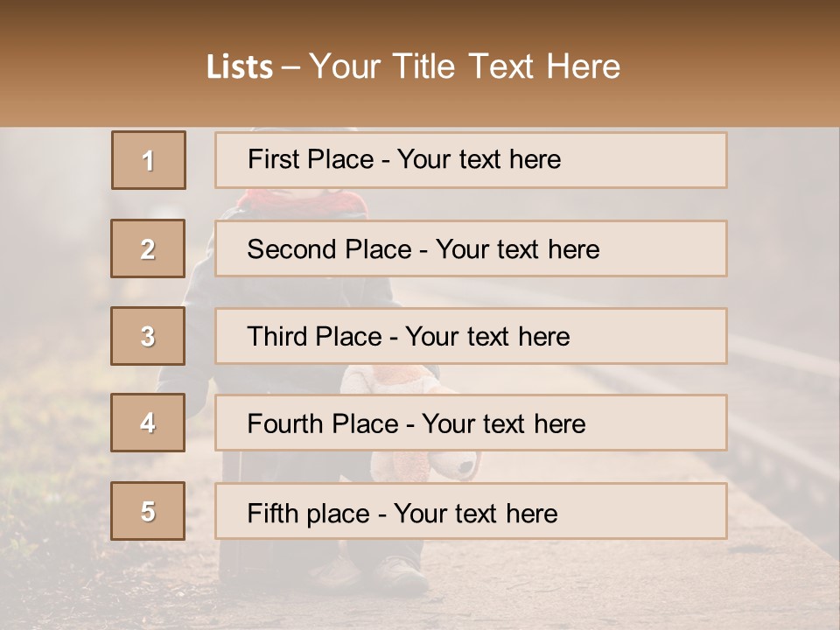Viewport: 840px width, 630px height.
Task: Click the First Place text box
Action: click(x=471, y=160)
